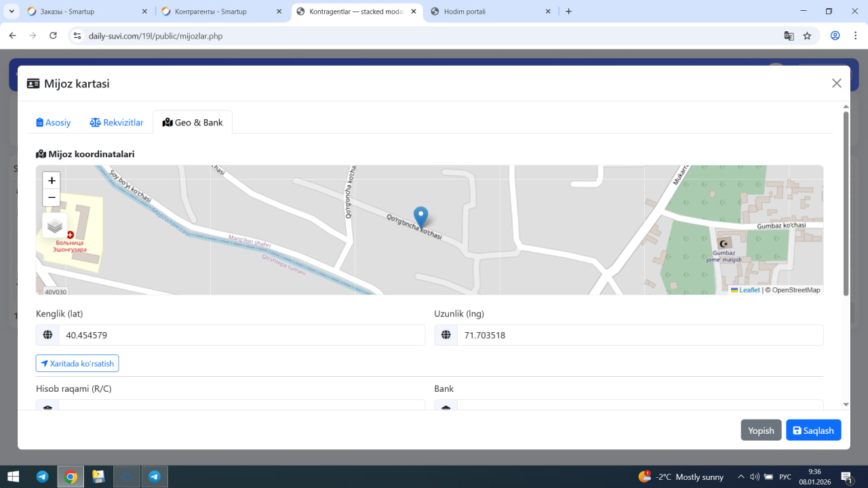868x488 pixels.
Task: Click the Mijoz koordinatalari heading
Action: coord(91,154)
